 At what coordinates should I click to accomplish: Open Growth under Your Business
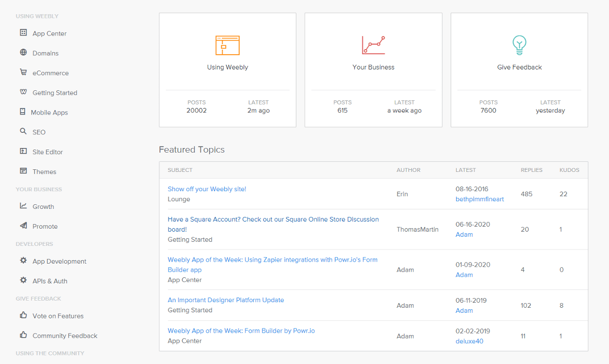pos(43,207)
